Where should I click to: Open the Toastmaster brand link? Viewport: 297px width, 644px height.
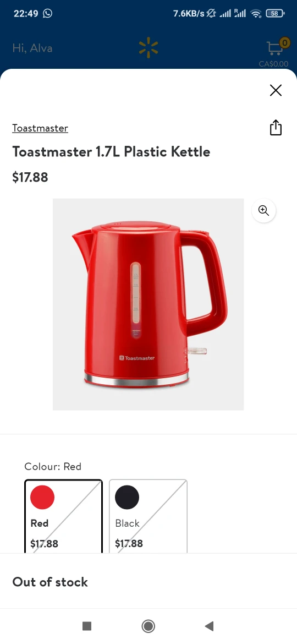[40, 128]
